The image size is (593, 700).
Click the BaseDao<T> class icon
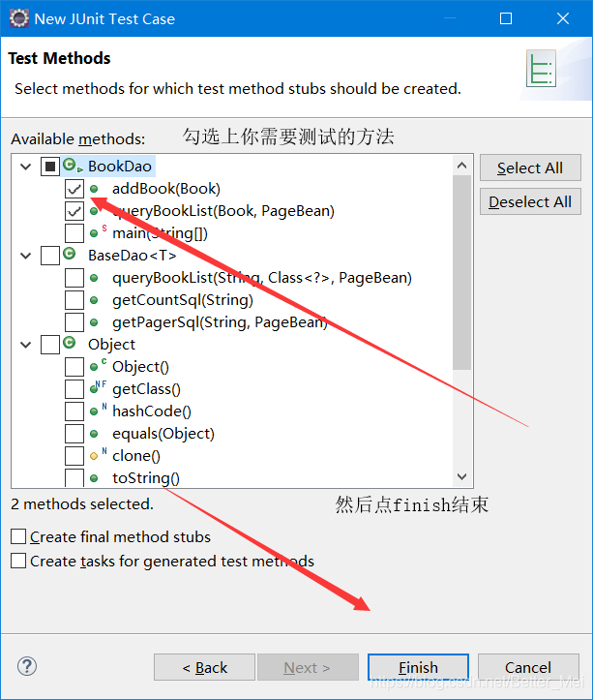[69, 254]
